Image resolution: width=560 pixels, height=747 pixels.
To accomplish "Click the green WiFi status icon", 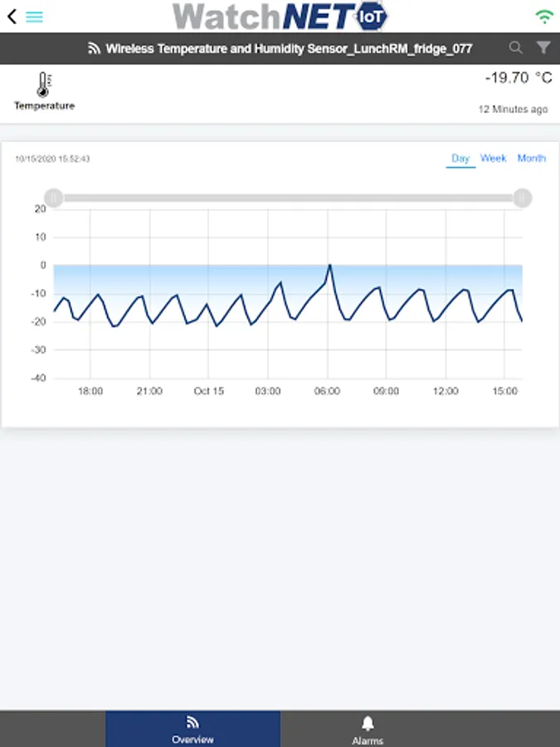I will 544,17.
